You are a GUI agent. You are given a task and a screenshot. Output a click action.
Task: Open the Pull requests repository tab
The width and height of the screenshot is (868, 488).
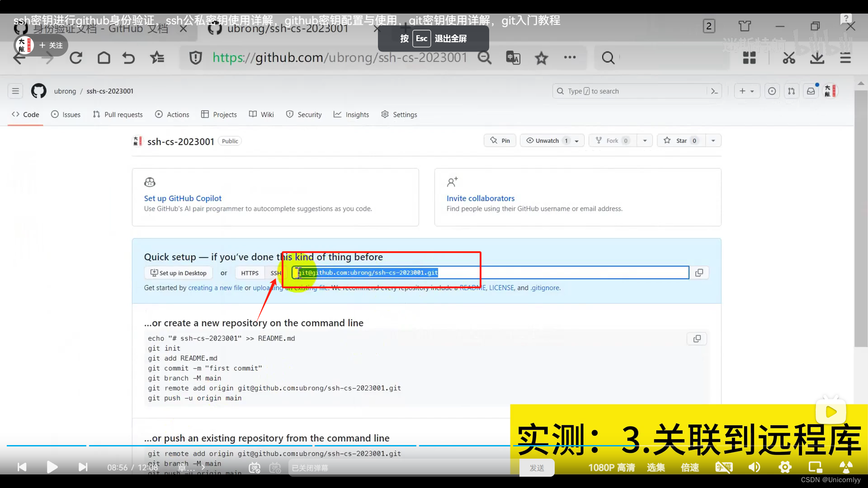click(118, 114)
